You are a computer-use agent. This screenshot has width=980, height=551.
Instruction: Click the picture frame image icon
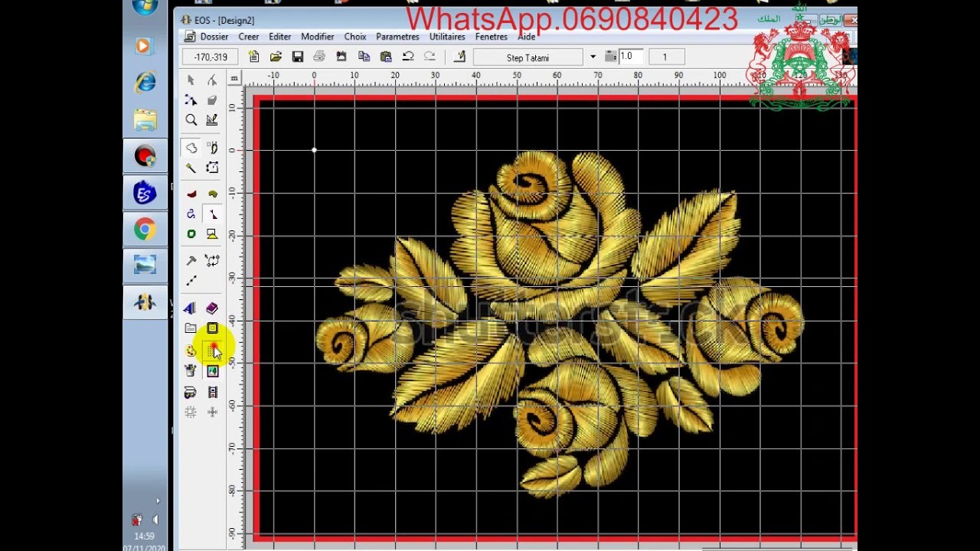click(x=212, y=371)
